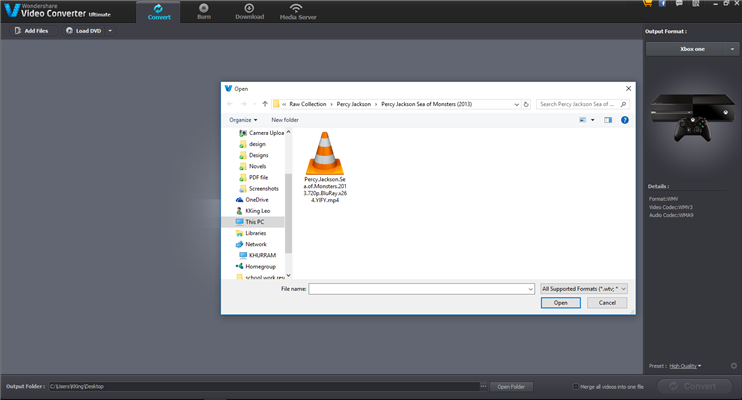
Task: Select Network in navigation pane
Action: click(x=251, y=244)
